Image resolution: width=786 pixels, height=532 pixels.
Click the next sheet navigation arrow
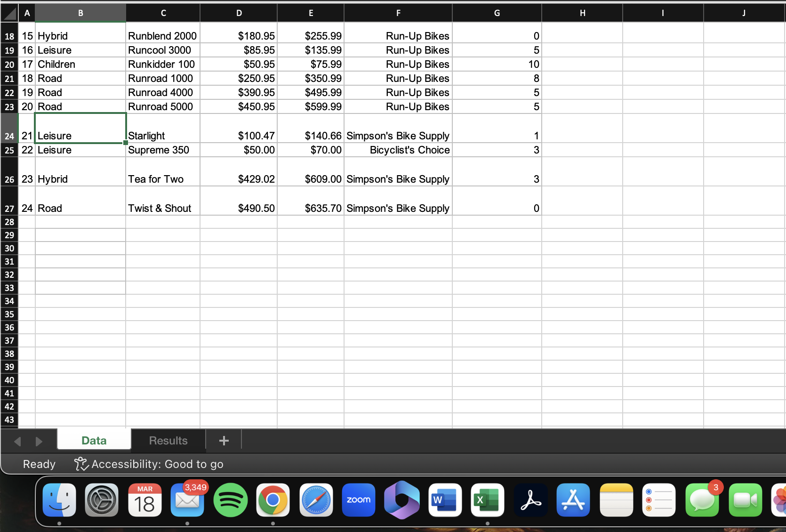40,442
